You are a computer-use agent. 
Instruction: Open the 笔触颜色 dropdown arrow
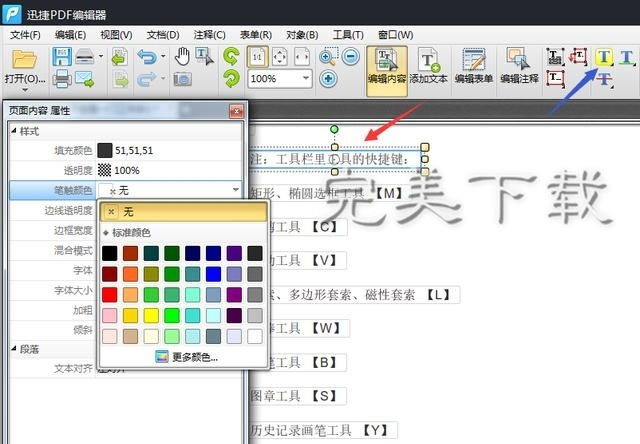click(236, 190)
